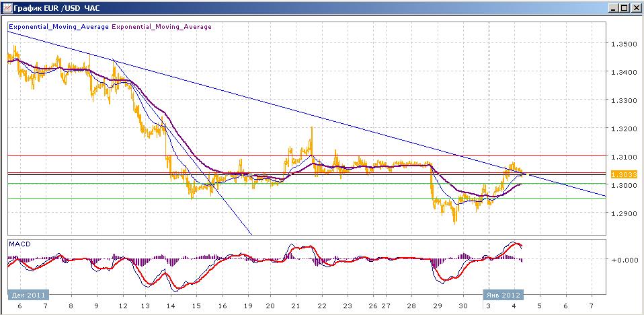Click date label 26 on time axis

[373, 307]
